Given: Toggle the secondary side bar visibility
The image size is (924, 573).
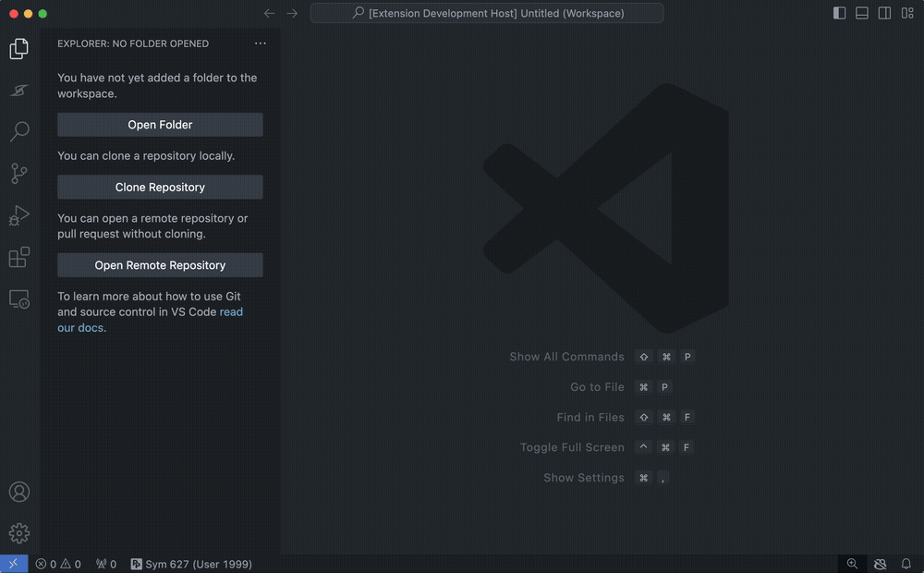Looking at the screenshot, I should 884,12.
